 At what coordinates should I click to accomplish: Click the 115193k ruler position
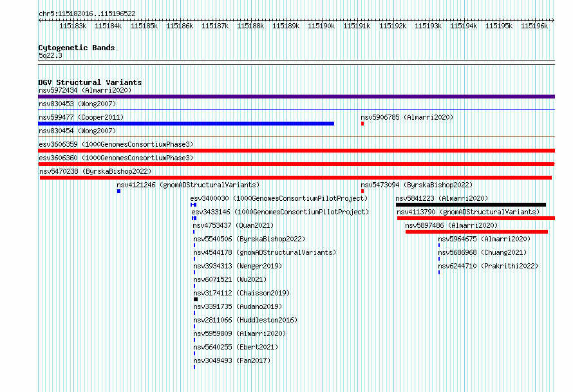(428, 26)
